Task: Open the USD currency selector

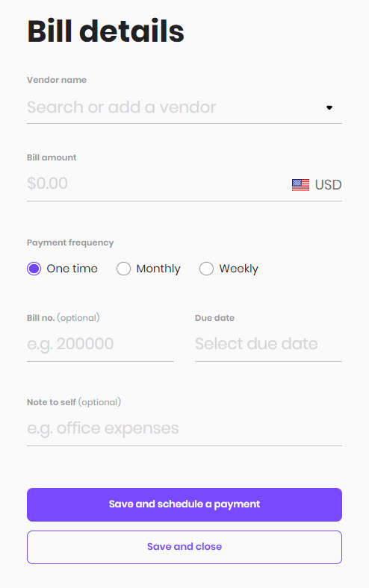Action: point(317,185)
